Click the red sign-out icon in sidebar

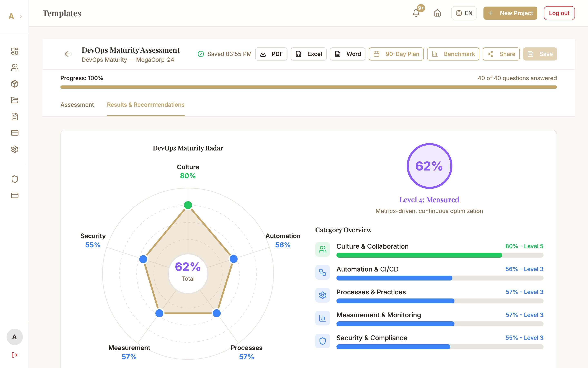[x=14, y=355]
